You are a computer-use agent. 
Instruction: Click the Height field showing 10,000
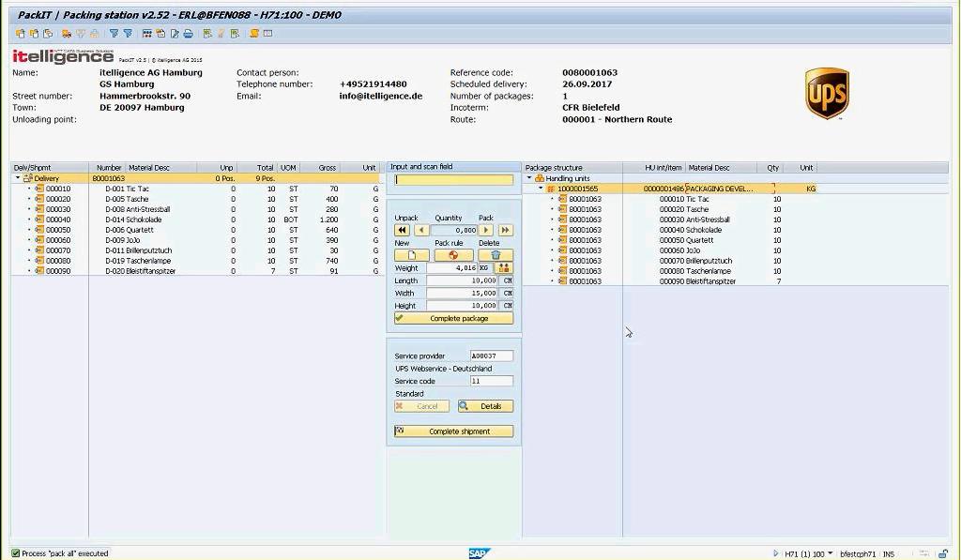462,306
